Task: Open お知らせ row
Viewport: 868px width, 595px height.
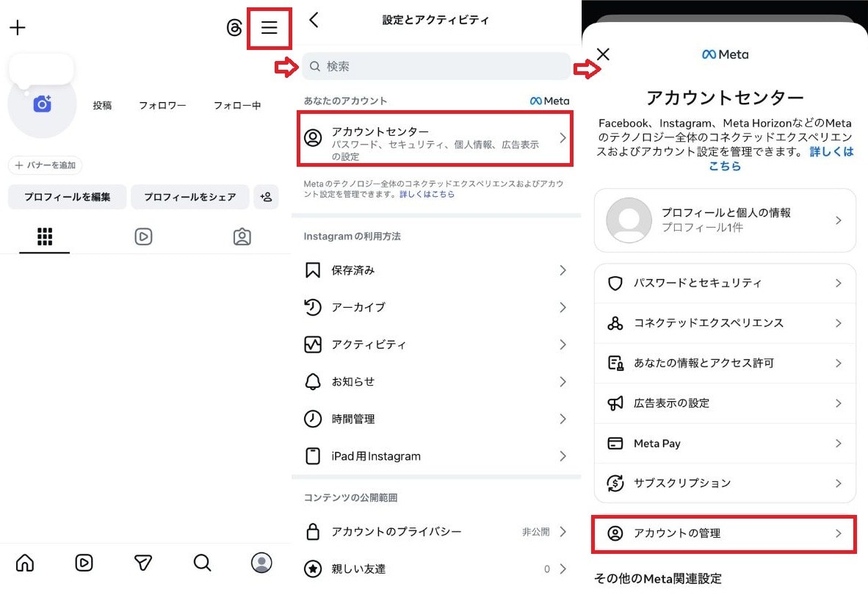Action: (436, 381)
